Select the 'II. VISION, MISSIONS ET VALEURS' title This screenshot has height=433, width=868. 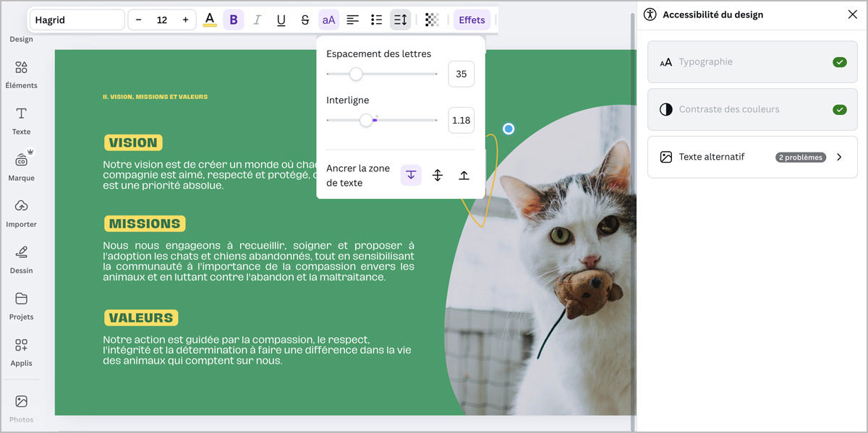[155, 96]
